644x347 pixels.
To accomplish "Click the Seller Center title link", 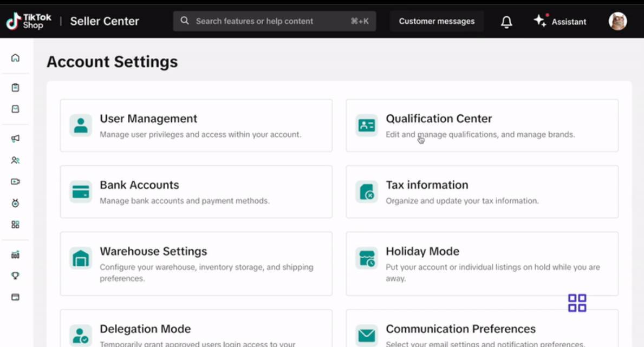I will 105,21.
